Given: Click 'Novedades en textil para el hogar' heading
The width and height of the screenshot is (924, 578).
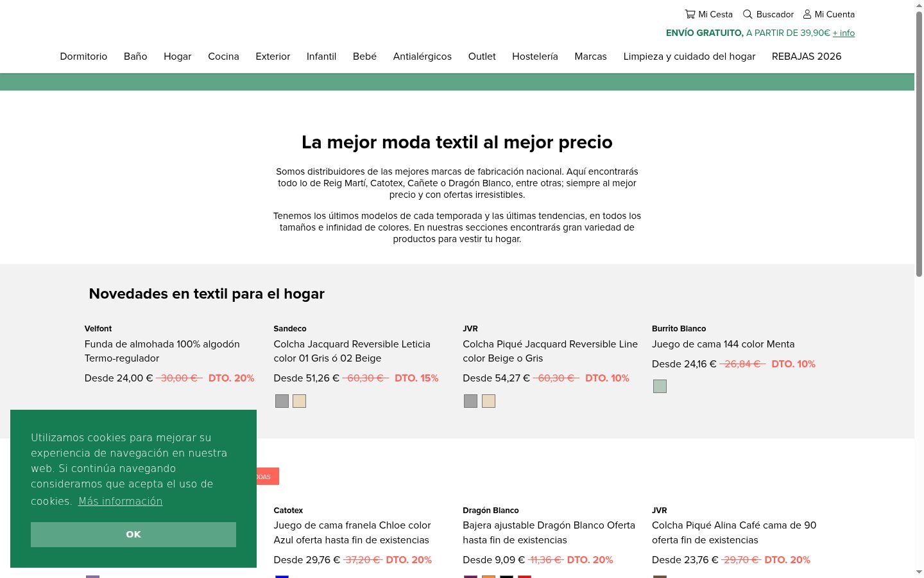Looking at the screenshot, I should (x=207, y=293).
